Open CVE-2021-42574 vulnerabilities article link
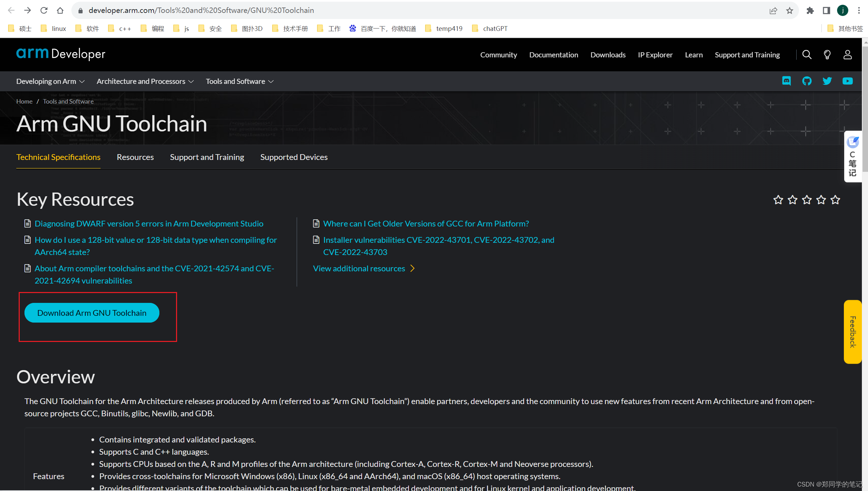 154,275
